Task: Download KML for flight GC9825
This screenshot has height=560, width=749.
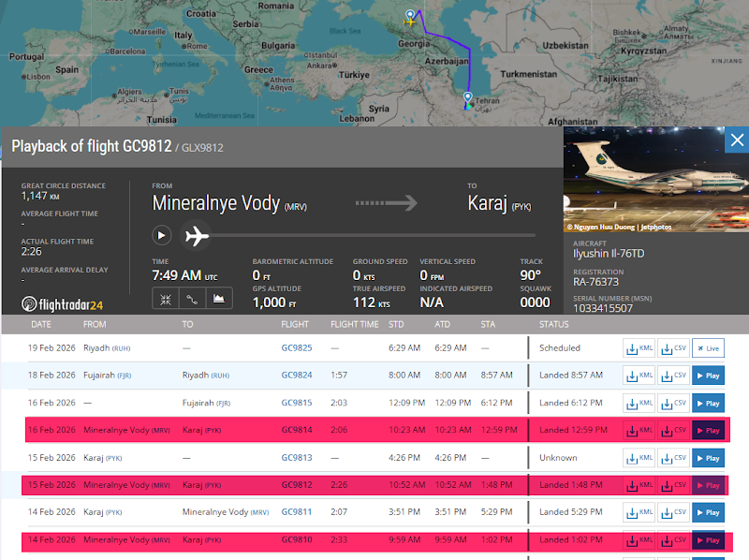Action: tap(640, 348)
